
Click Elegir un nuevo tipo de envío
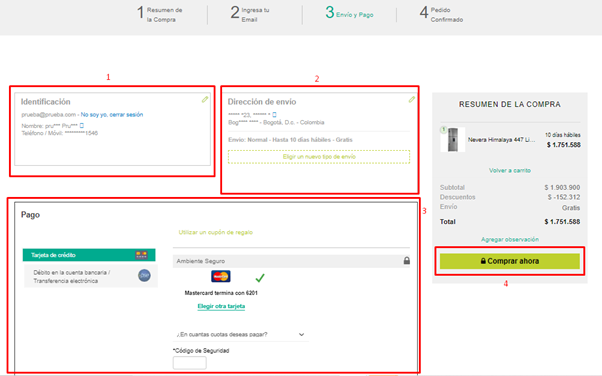(319, 157)
